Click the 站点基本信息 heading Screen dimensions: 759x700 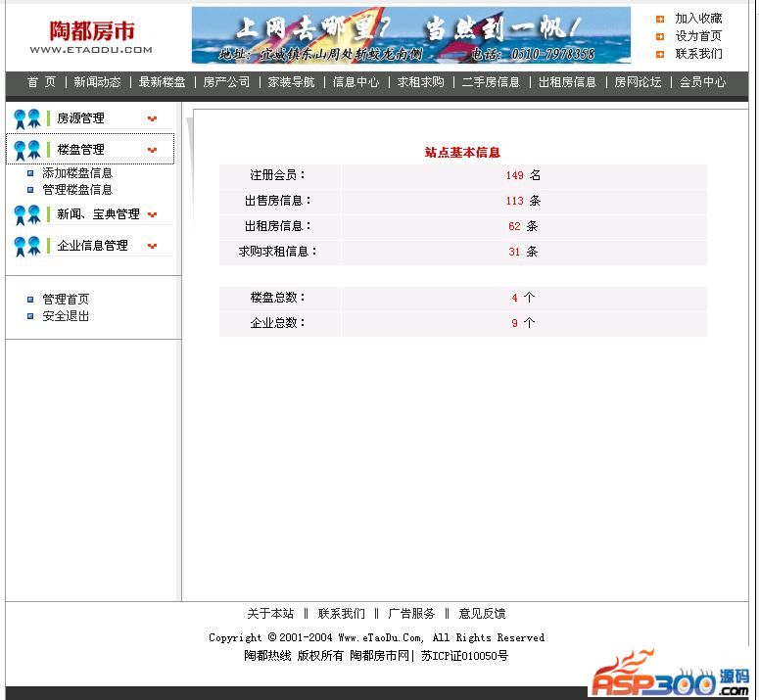point(462,153)
